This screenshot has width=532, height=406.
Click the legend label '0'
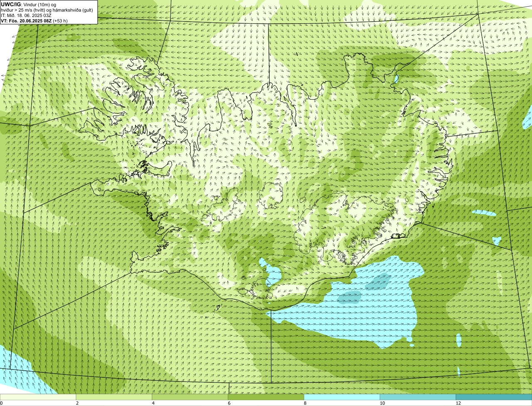(x=1, y=403)
